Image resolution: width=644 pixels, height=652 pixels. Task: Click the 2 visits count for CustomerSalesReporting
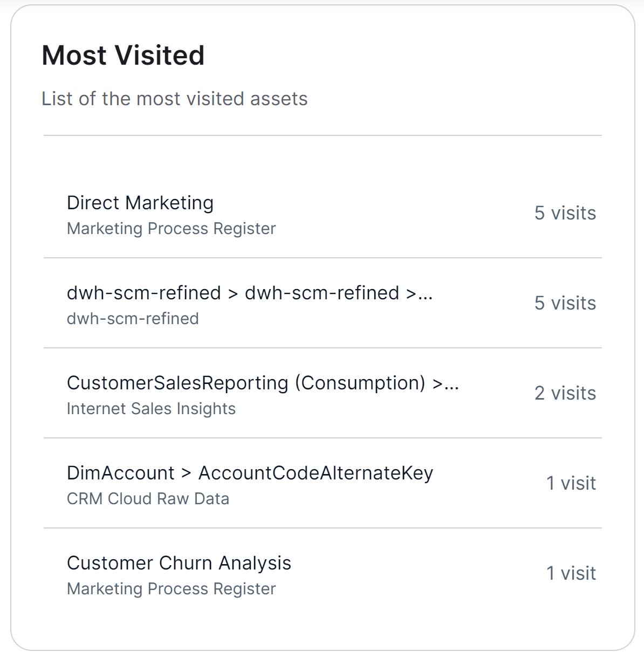pyautogui.click(x=565, y=393)
